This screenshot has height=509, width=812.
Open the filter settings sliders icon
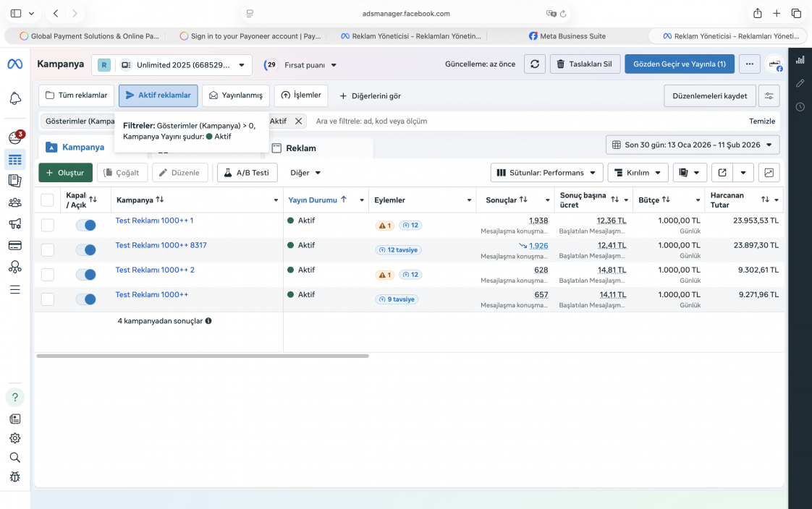pyautogui.click(x=769, y=95)
